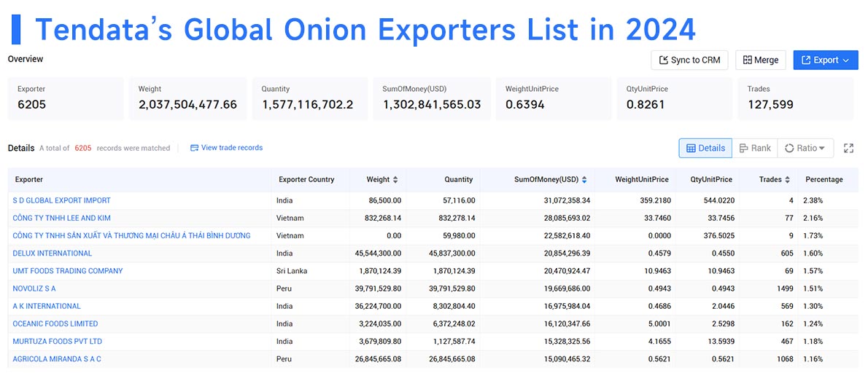Click the Overview section label
Screen dimensions: 868x373
pyautogui.click(x=26, y=59)
